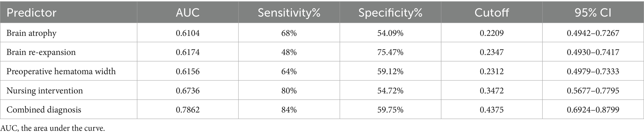The image size is (644, 135).
Task: Click the Brain re-expansion row label
Action: click(41, 52)
